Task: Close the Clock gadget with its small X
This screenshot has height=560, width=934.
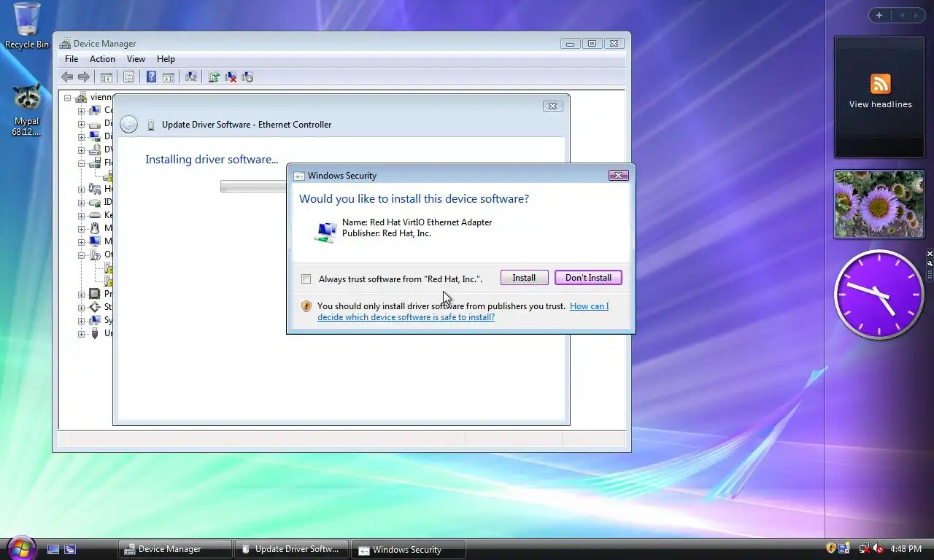Action: click(x=930, y=254)
